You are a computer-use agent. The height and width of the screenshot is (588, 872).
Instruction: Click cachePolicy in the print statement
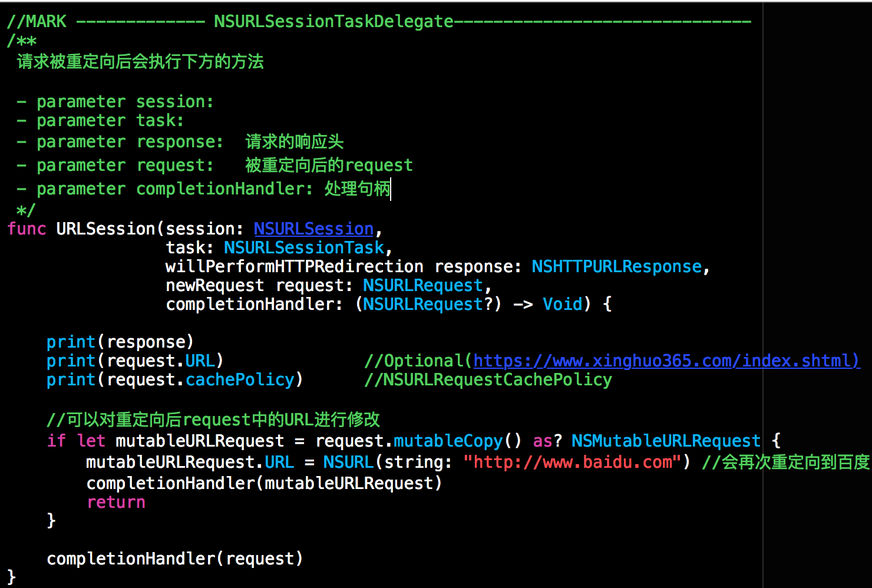point(240,379)
